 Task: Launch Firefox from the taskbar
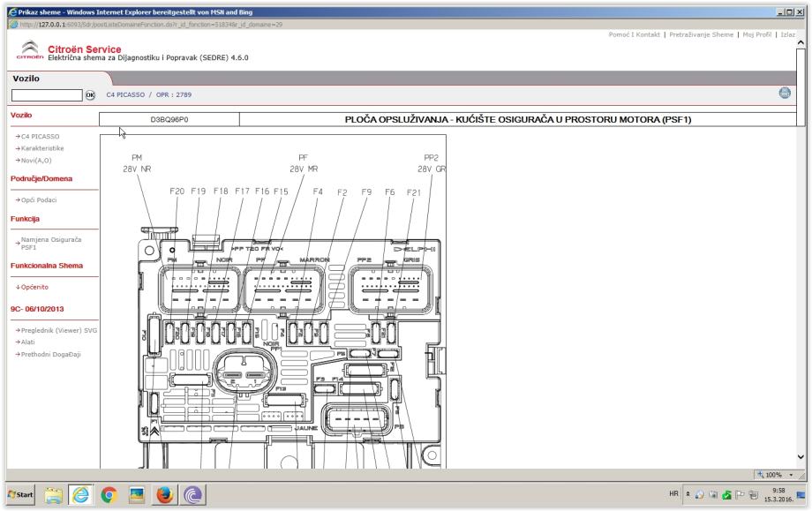(166, 494)
